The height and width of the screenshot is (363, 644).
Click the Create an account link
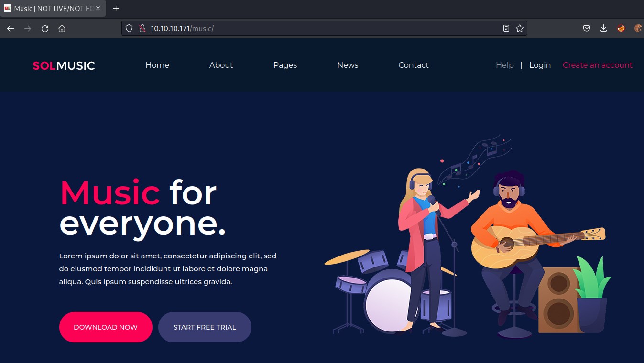[x=598, y=65]
